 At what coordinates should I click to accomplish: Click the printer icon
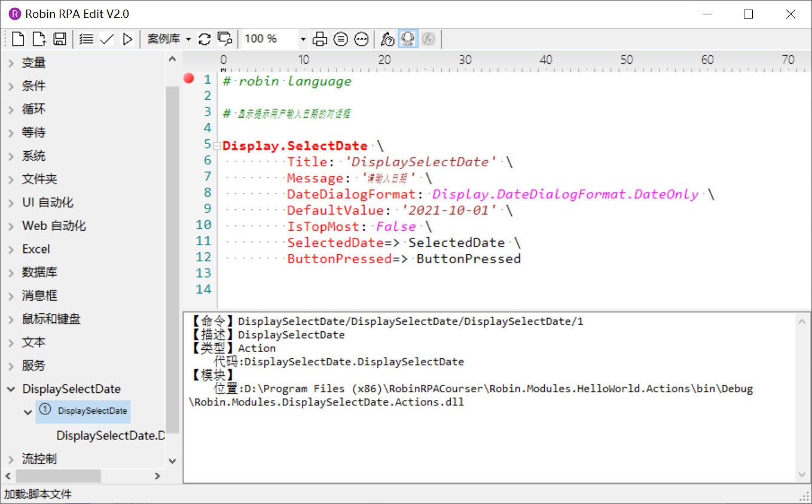pyautogui.click(x=320, y=39)
